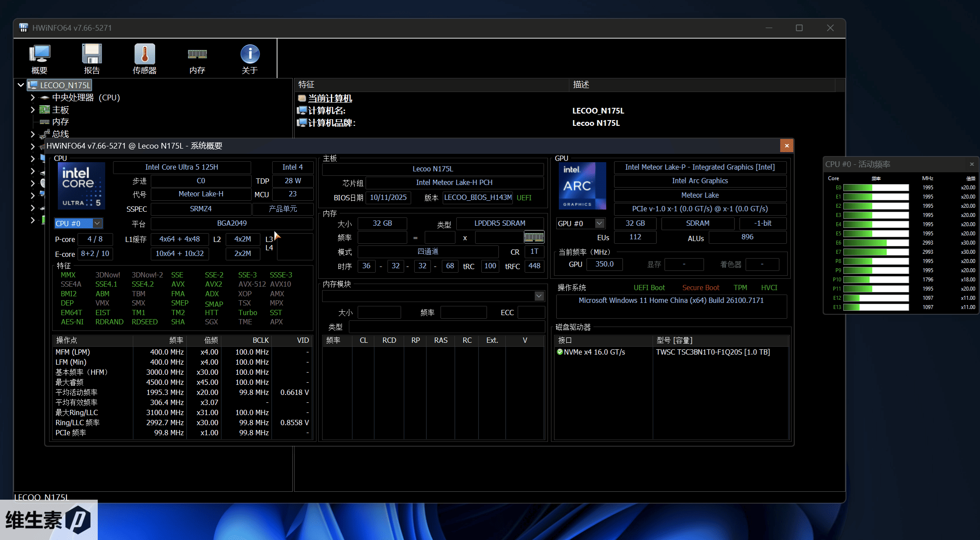This screenshot has width=980, height=540.
Task: Click the Intel Core Ultra 5 badge
Action: pos(81,186)
